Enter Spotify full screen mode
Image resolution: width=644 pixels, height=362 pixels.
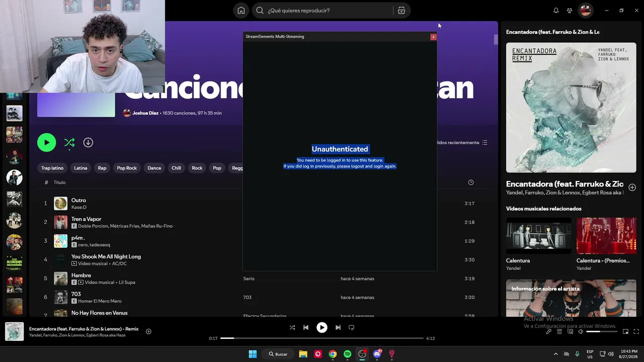click(636, 331)
